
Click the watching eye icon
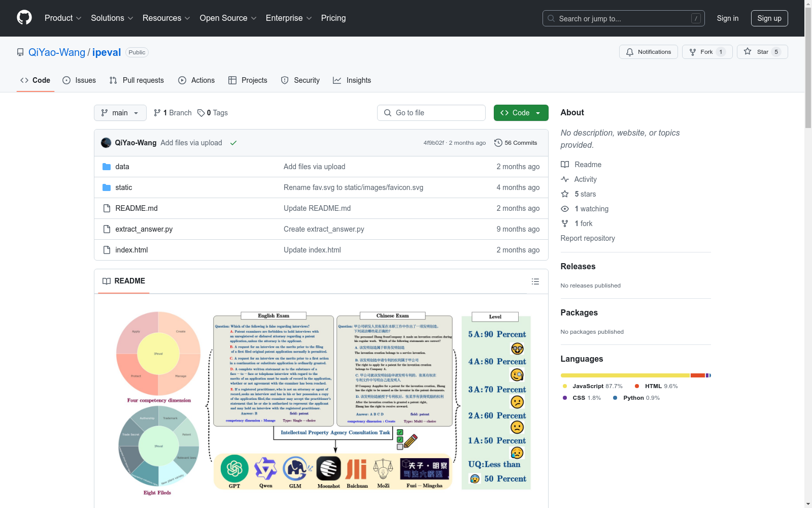pos(565,209)
